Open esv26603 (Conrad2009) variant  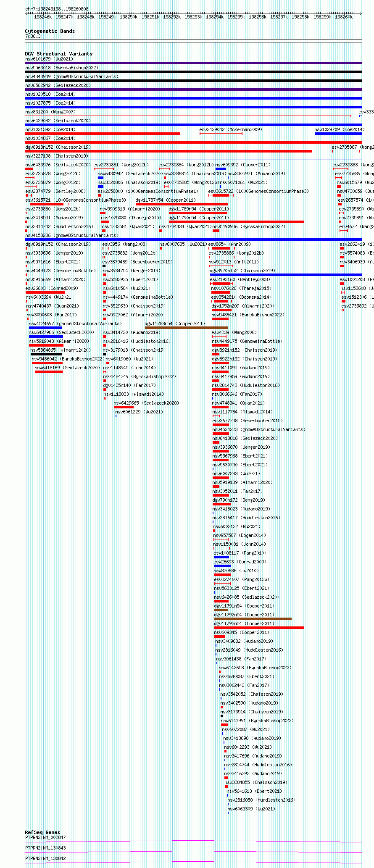coord(51,288)
